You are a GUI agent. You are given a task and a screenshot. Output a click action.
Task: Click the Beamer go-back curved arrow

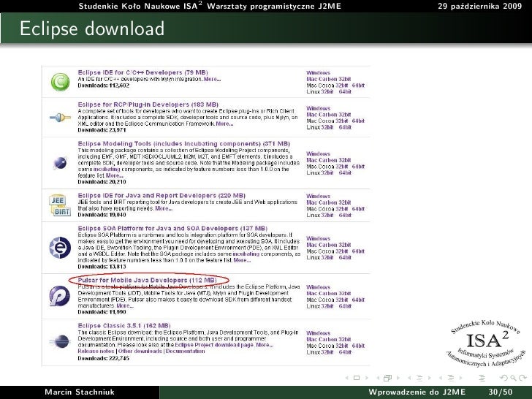pos(504,378)
